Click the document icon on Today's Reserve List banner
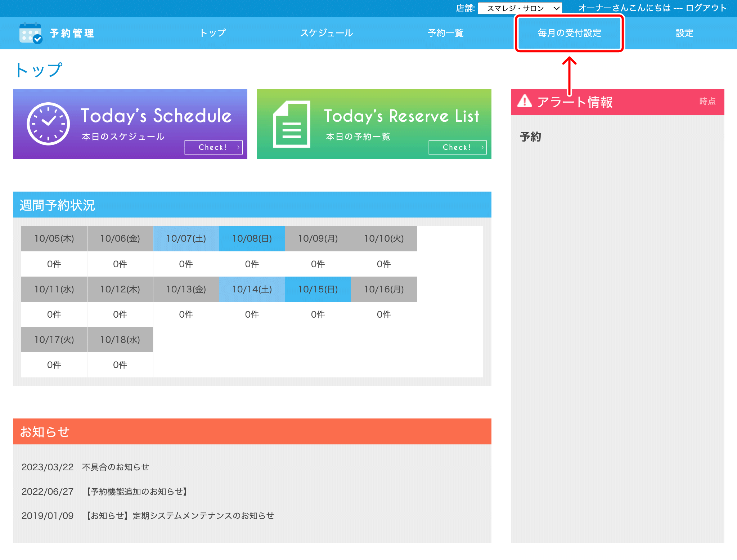 [x=292, y=124]
